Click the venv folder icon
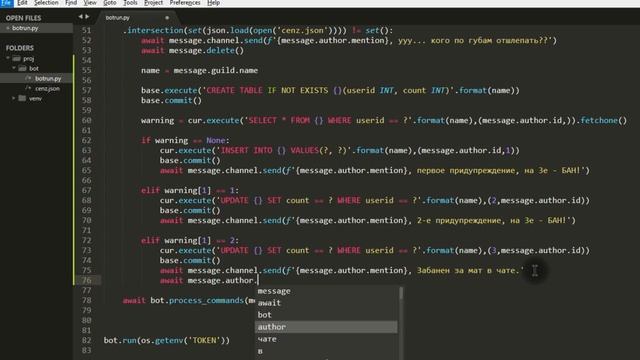The height and width of the screenshot is (360, 640). (22, 98)
